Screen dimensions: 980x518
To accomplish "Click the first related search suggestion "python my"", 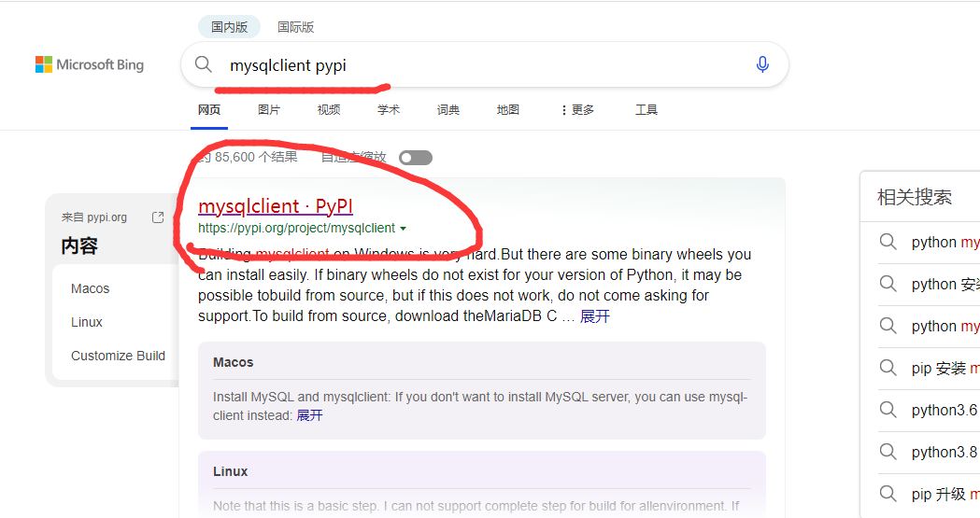I will [945, 242].
